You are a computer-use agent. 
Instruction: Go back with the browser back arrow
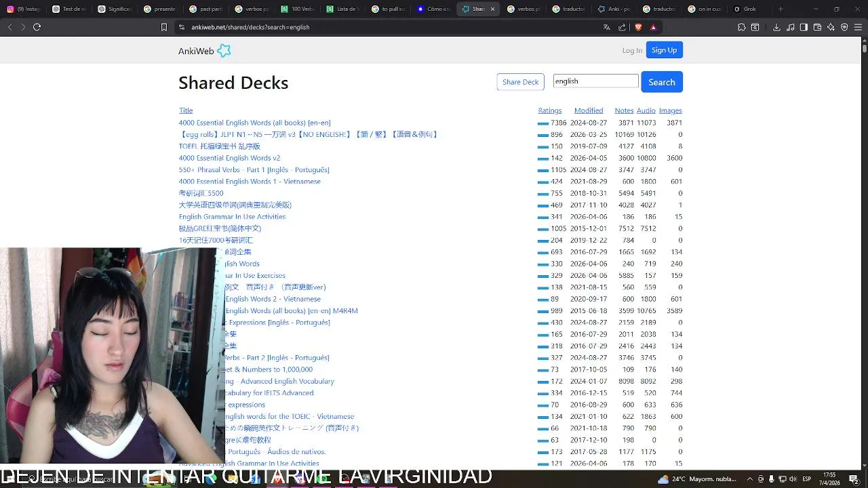tap(9, 27)
